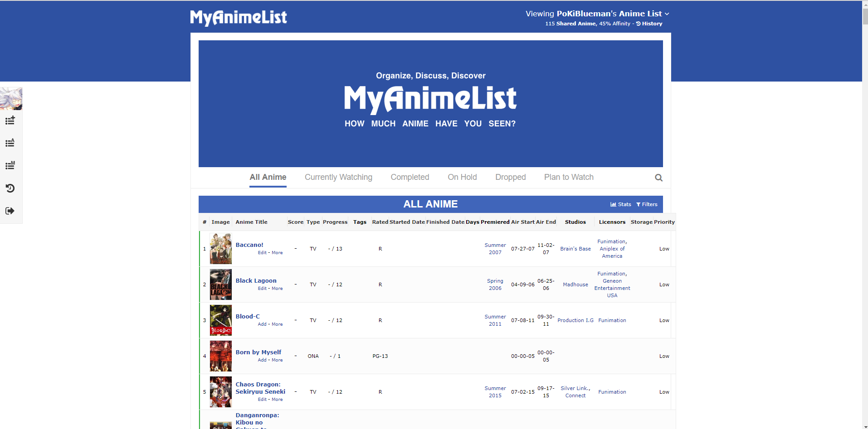Viewport: 868px width, 429px height.
Task: Click More under Black Lagoon
Action: coord(277,289)
